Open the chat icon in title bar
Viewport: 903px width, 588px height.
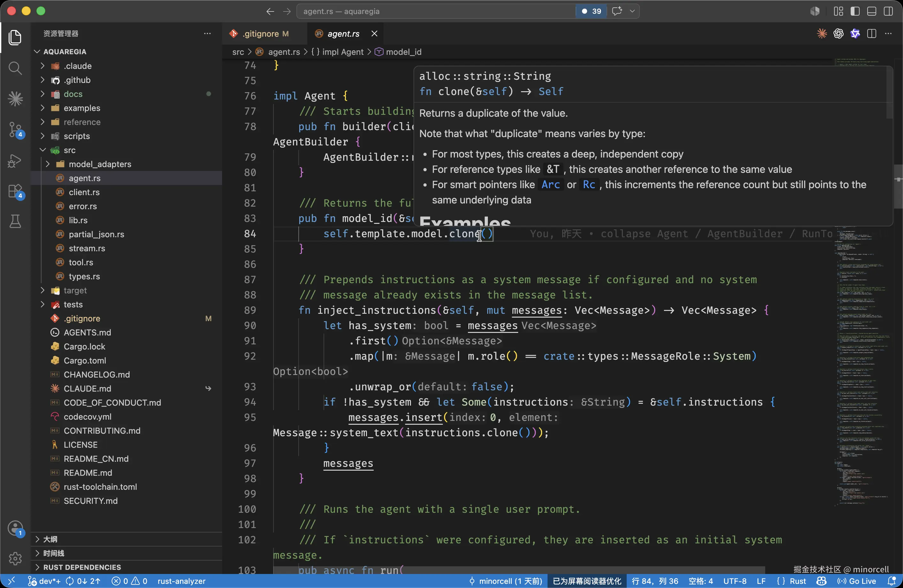tap(617, 11)
